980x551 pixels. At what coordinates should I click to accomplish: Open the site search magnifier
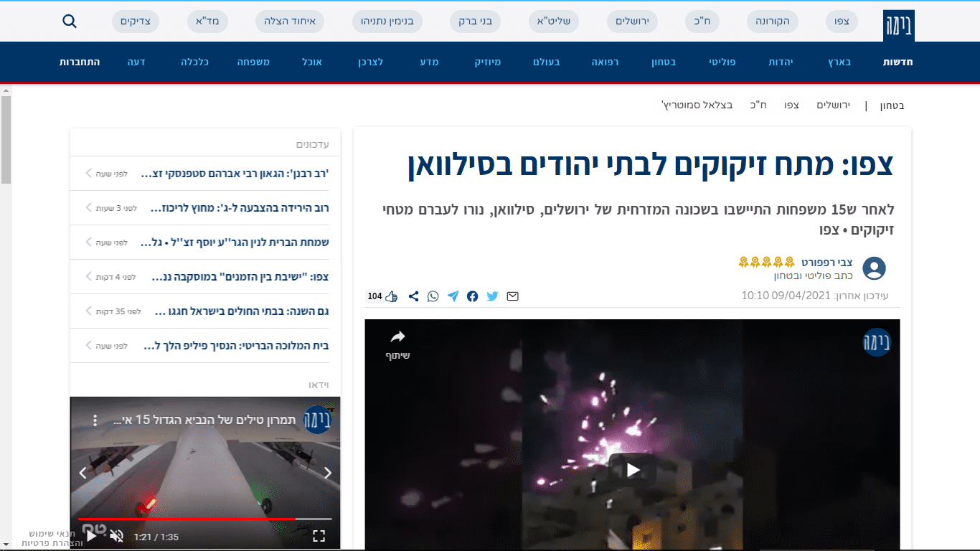(70, 21)
